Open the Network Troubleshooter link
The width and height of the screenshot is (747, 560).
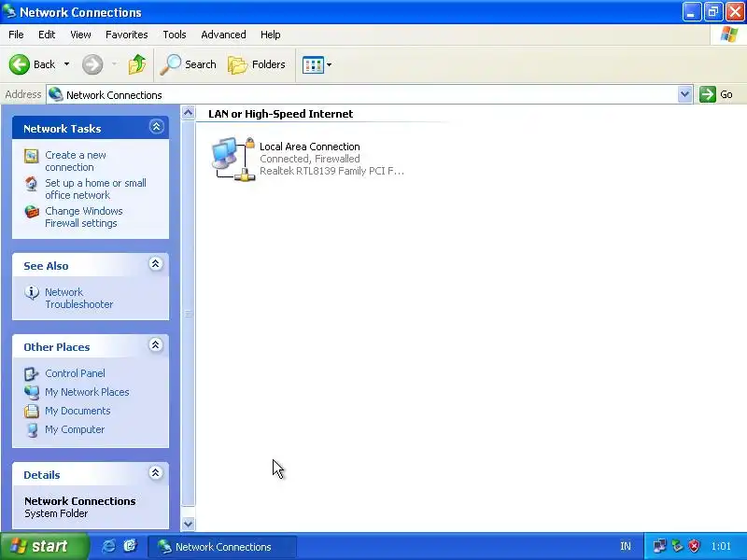coord(79,298)
